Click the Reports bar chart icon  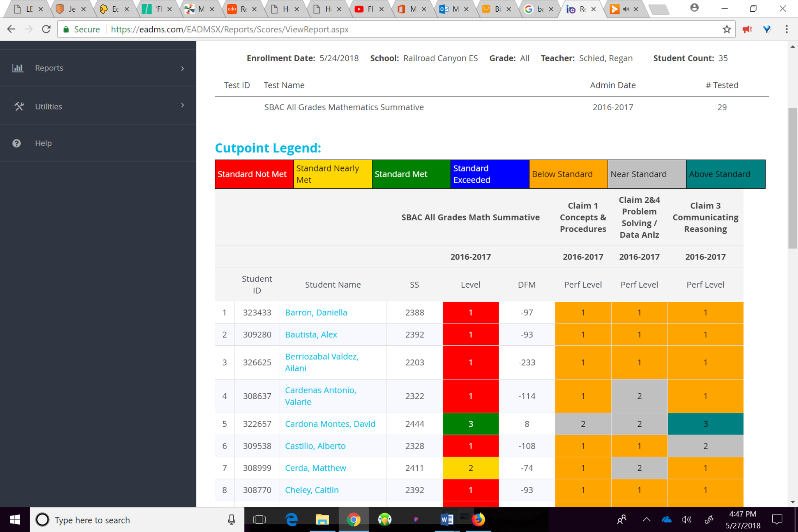click(x=18, y=68)
